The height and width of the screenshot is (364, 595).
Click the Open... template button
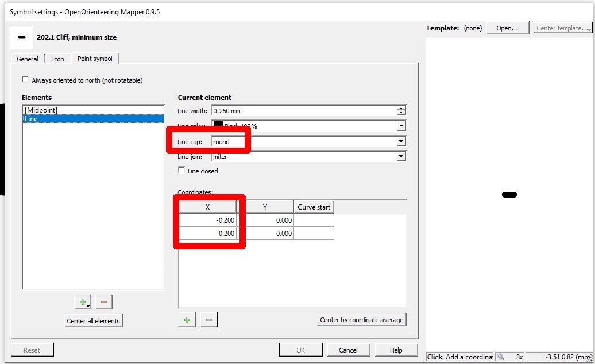click(x=507, y=28)
